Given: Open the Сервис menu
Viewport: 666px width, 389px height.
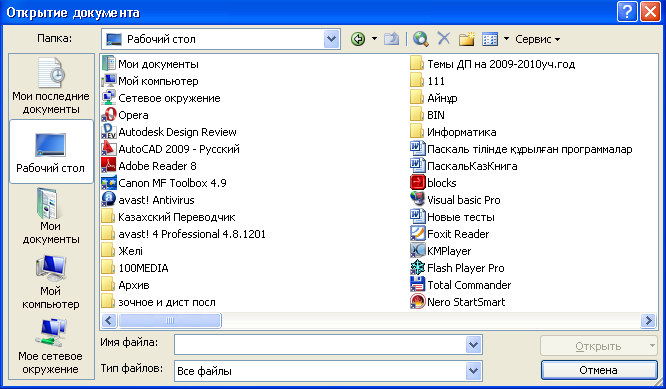Looking at the screenshot, I should 538,39.
